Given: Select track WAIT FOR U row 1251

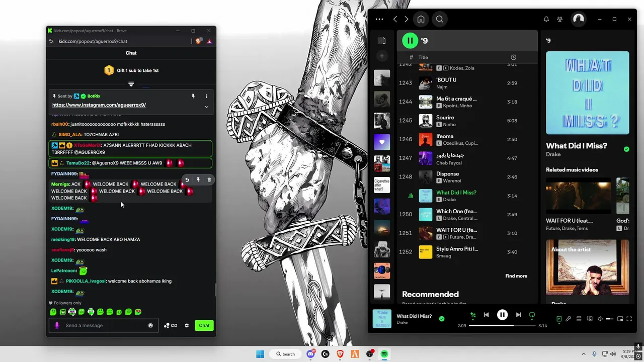Looking at the screenshot, I should [466, 233].
